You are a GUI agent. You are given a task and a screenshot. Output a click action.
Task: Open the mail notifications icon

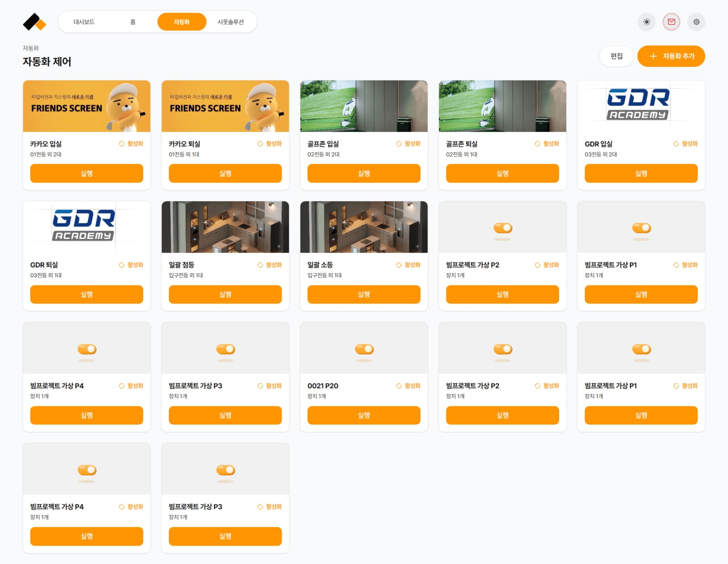pyautogui.click(x=672, y=22)
